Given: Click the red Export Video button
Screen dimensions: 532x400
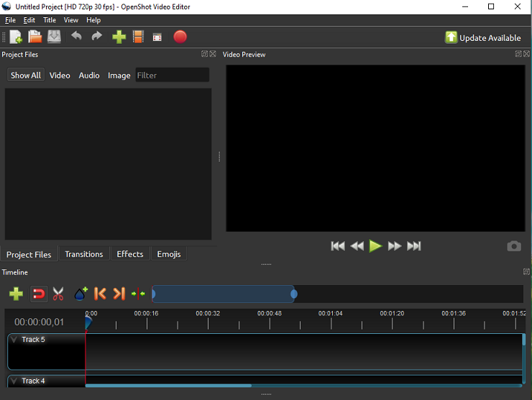Looking at the screenshot, I should pyautogui.click(x=180, y=37).
